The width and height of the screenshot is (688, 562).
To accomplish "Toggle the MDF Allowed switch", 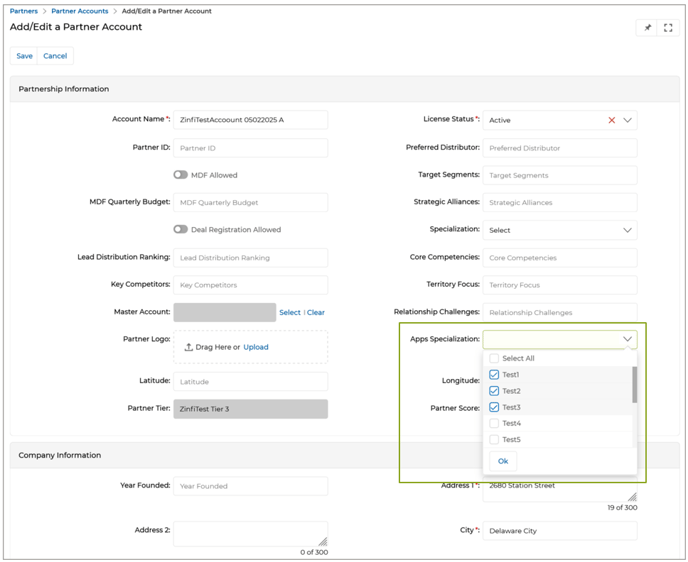I will [x=180, y=175].
